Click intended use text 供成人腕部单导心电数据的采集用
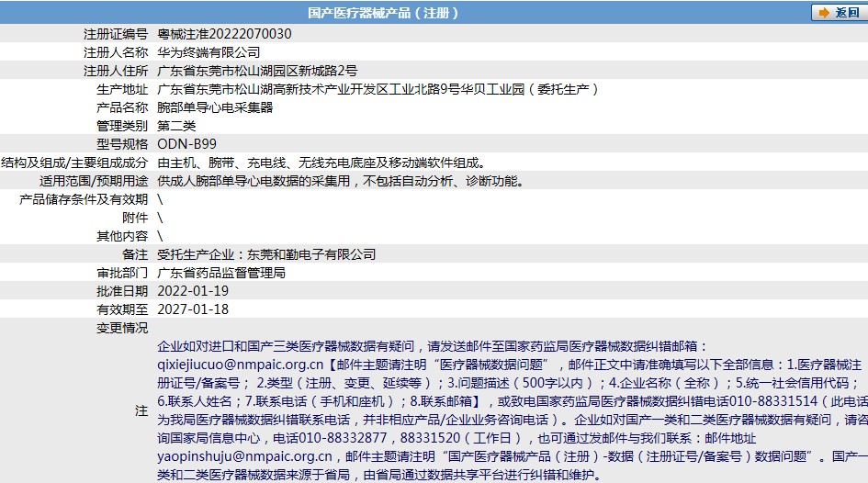The image size is (868, 483). 254,181
